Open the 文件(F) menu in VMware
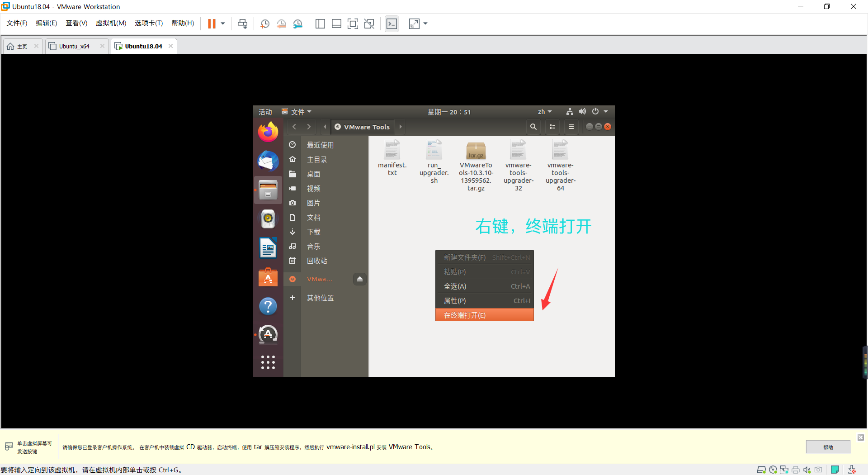Viewport: 868px width, 475px height. (x=17, y=23)
